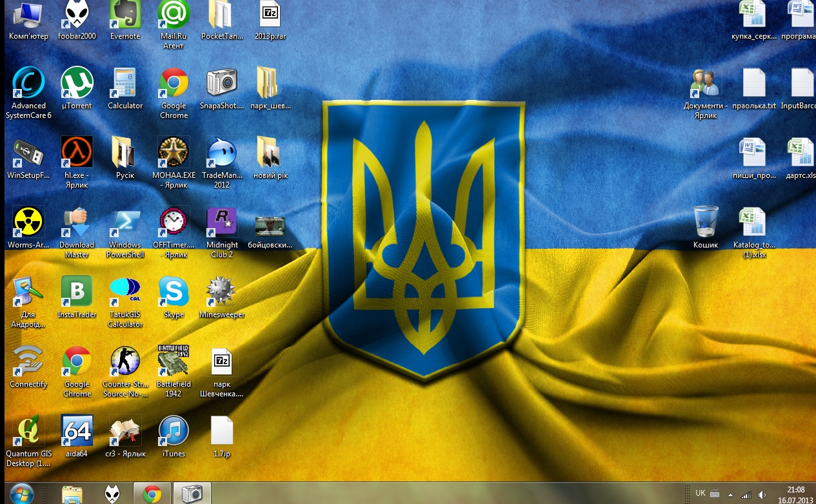Open the парк_шев... folder
This screenshot has width=816, height=504.
270,88
